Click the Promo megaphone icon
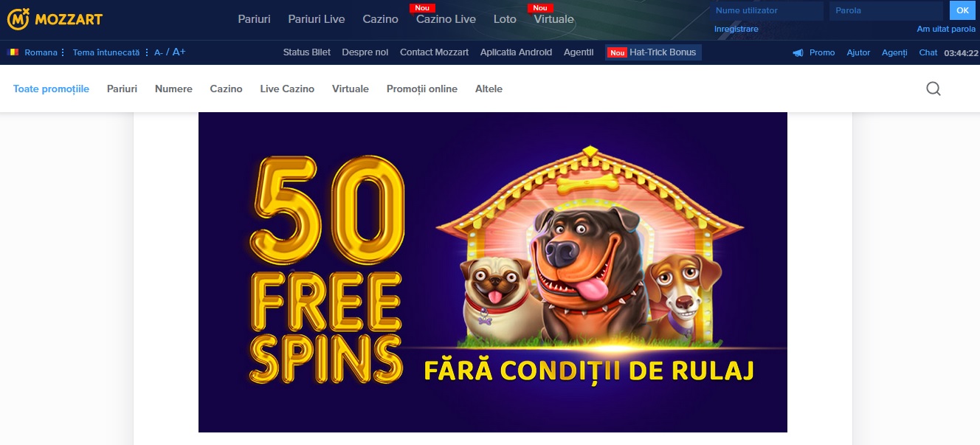The height and width of the screenshot is (445, 980). pos(798,52)
